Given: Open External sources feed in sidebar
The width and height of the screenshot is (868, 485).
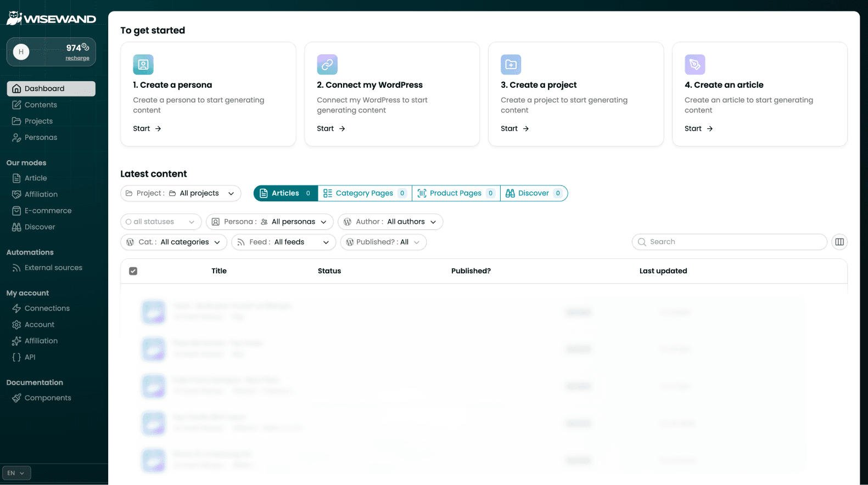Looking at the screenshot, I should click(x=53, y=268).
